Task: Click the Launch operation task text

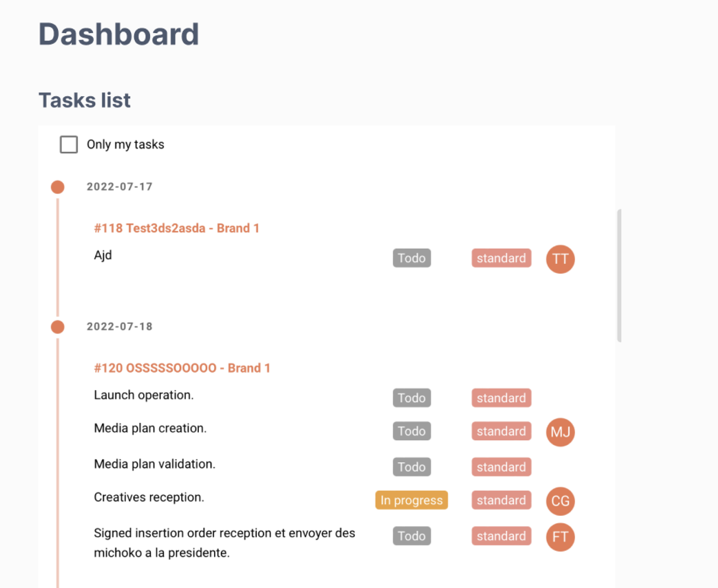Action: click(144, 395)
